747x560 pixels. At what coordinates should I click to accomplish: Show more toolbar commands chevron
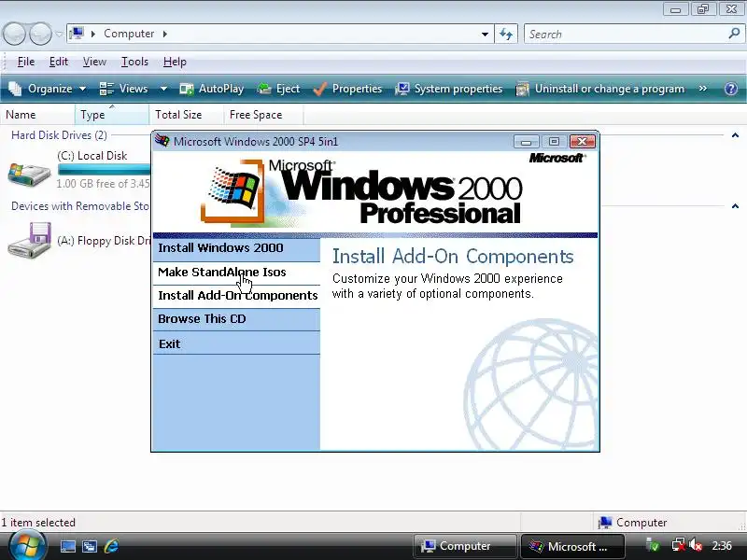[703, 89]
